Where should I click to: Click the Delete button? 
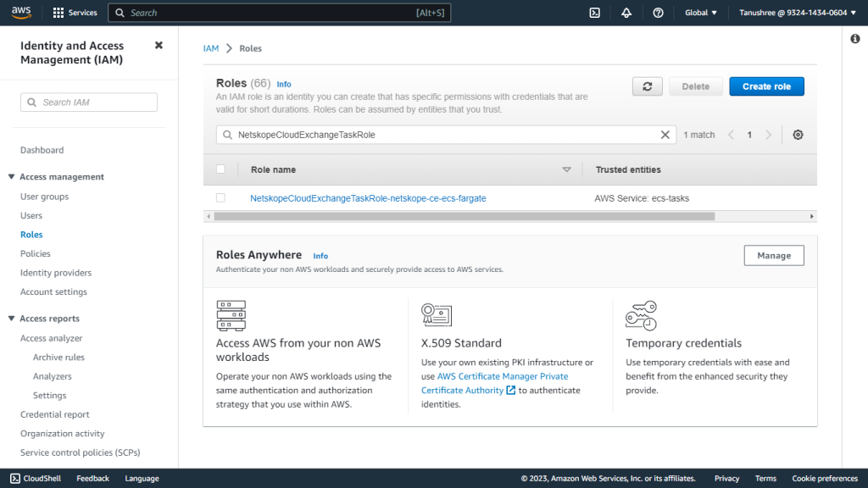[x=695, y=86]
